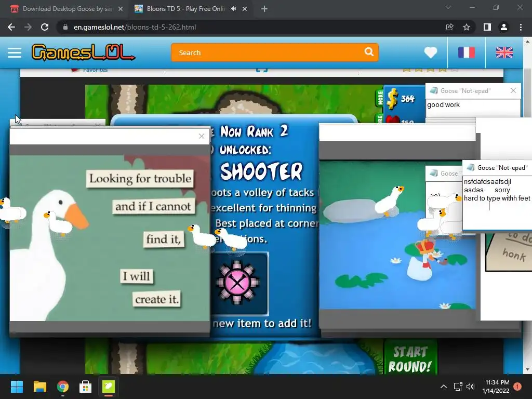Open Microsoft Store from taskbar
Image resolution: width=532 pixels, height=399 pixels.
[x=85, y=387]
